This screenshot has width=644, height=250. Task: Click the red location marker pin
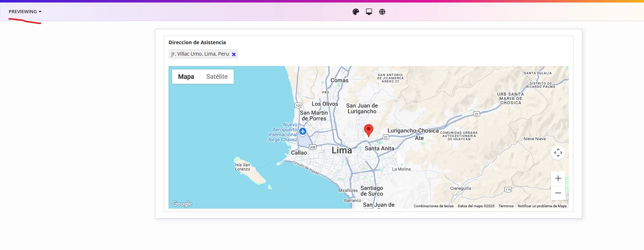[369, 130]
